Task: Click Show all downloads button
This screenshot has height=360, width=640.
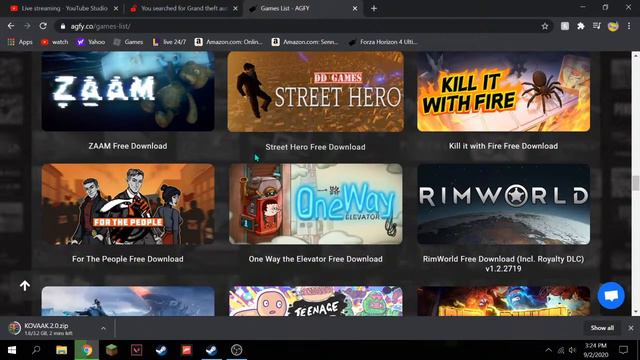Action: 602,328
